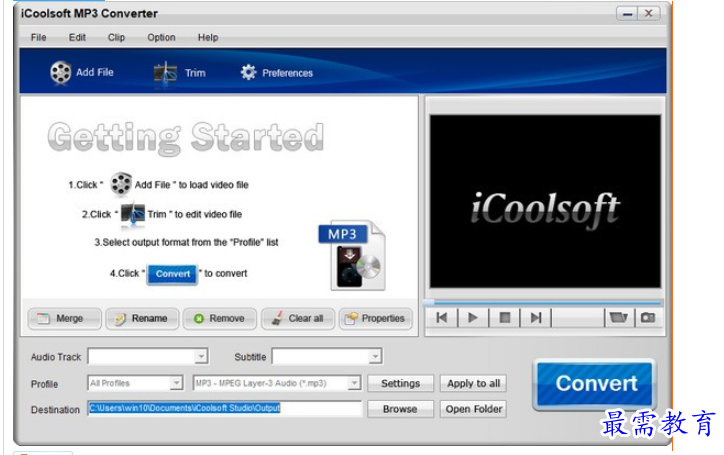Play the preview video
The width and height of the screenshot is (724, 455).
click(473, 318)
